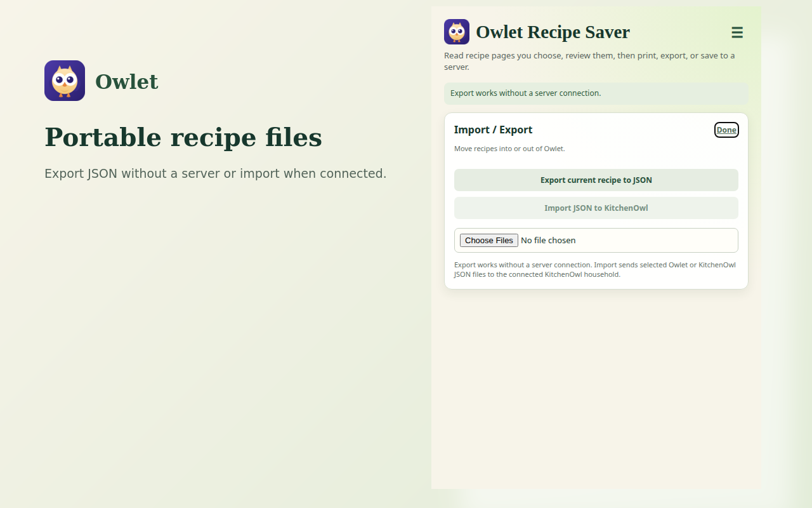Click the 'Export works without a server connection.' banner

click(596, 93)
